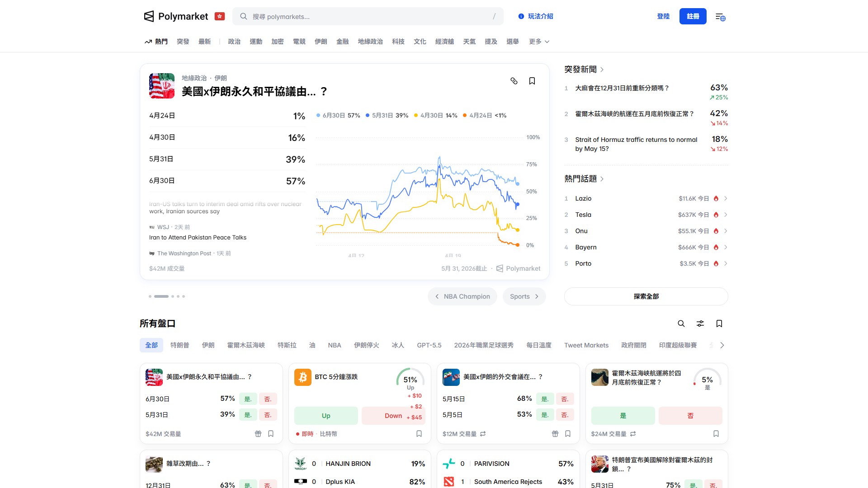This screenshot has height=488, width=868.
Task: Click the PARIVISION team logo
Action: coord(449,464)
